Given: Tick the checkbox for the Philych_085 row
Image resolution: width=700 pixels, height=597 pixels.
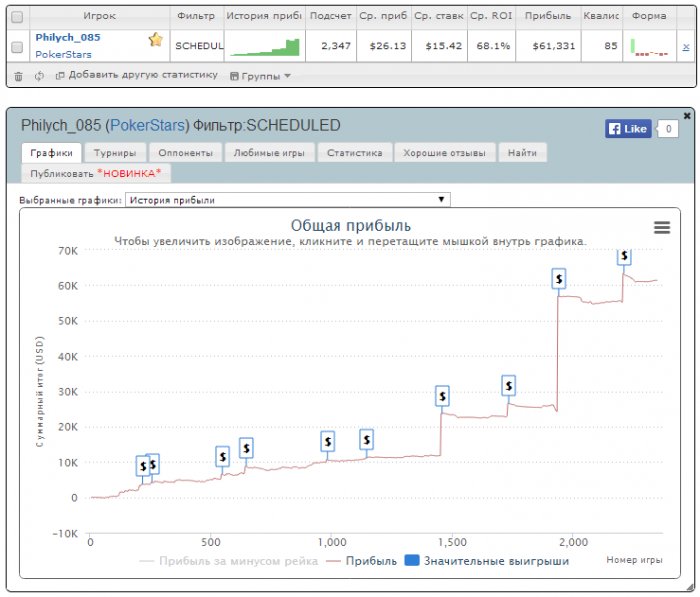Looking at the screenshot, I should point(16,47).
